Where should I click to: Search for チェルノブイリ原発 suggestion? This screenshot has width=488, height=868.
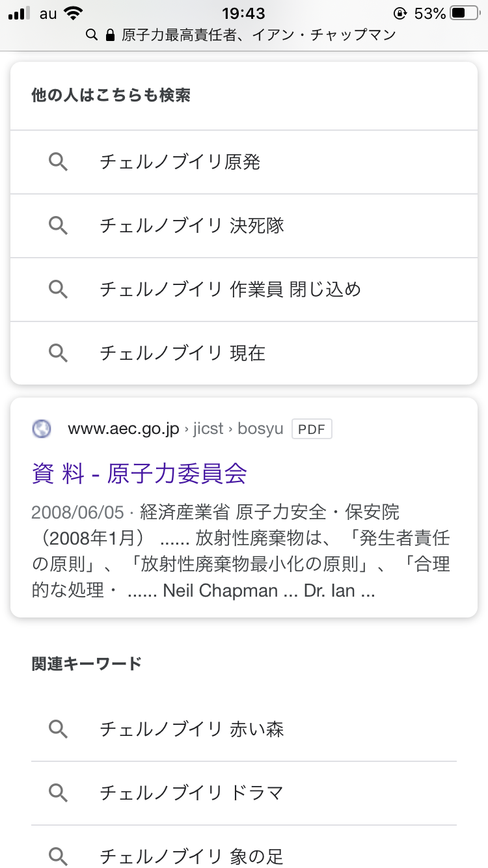click(x=180, y=162)
